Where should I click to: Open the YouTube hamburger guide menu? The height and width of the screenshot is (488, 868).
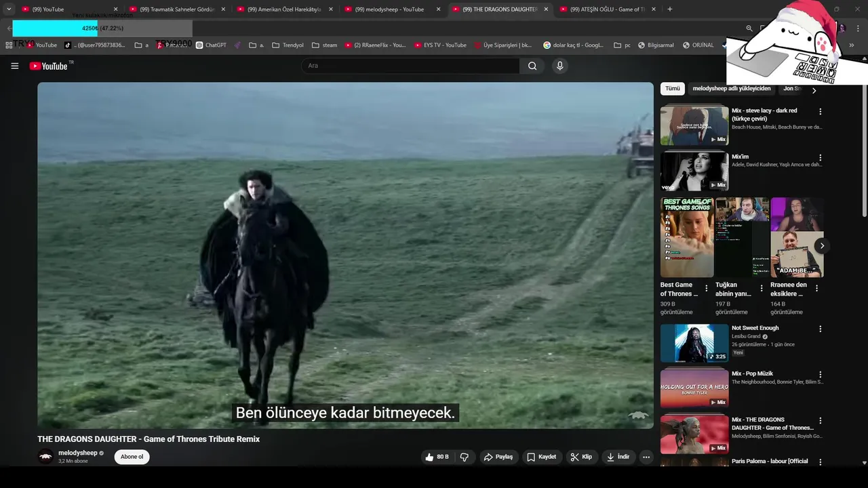(x=14, y=66)
